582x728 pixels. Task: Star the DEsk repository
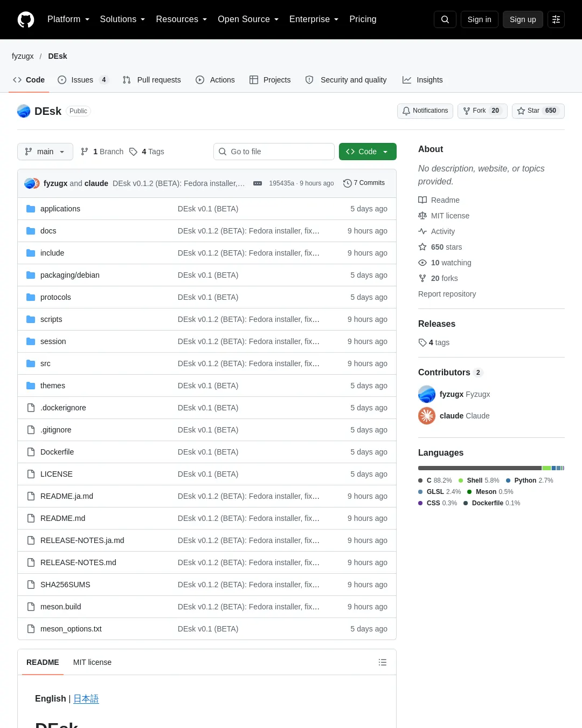tap(538, 111)
